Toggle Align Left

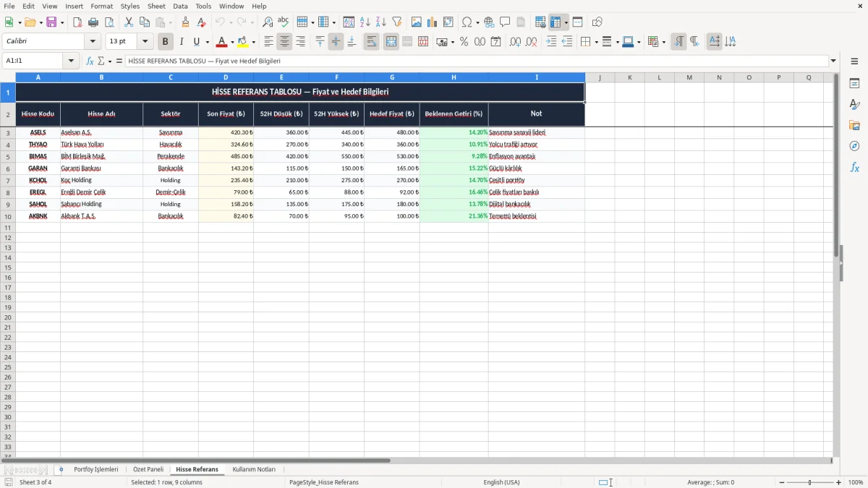point(268,42)
